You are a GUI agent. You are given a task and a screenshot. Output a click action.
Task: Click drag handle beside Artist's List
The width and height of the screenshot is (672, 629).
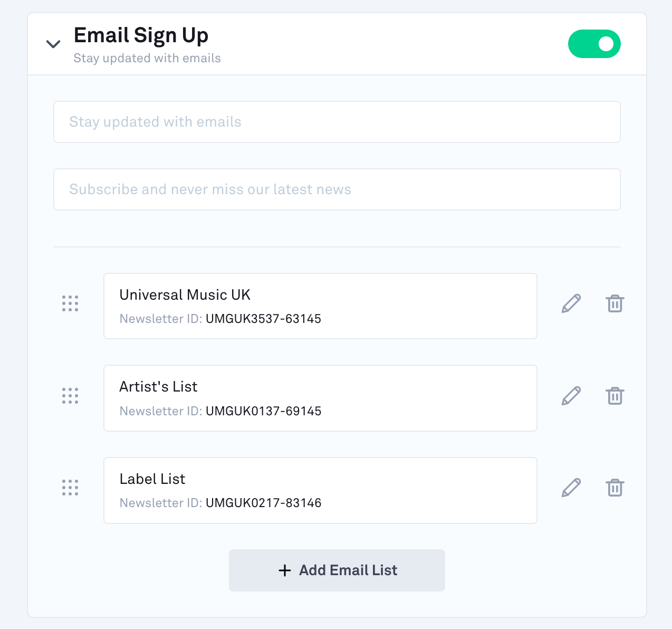[70, 396]
